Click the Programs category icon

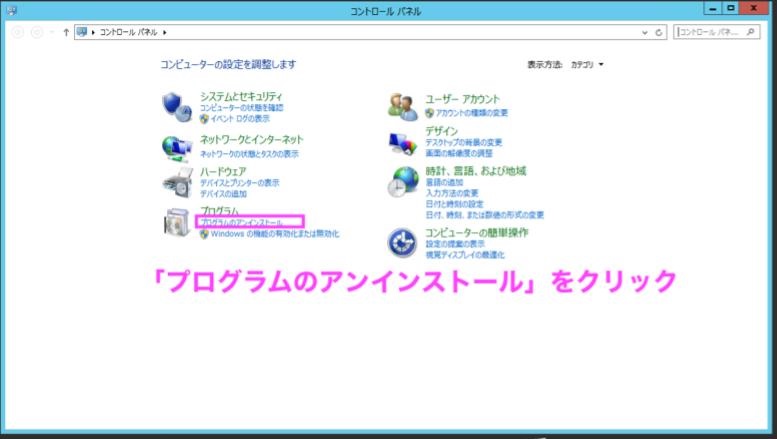[x=176, y=223]
